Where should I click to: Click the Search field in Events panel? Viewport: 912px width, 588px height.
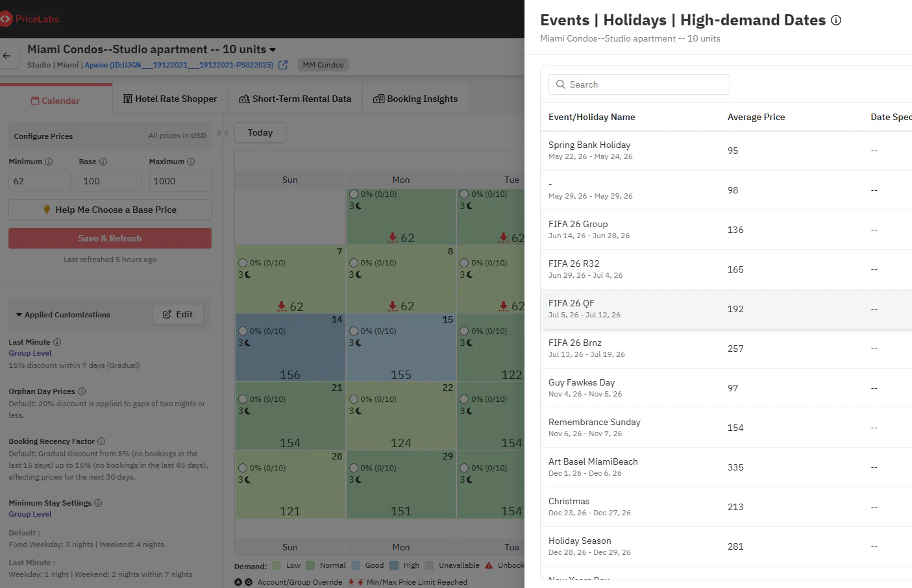639,84
